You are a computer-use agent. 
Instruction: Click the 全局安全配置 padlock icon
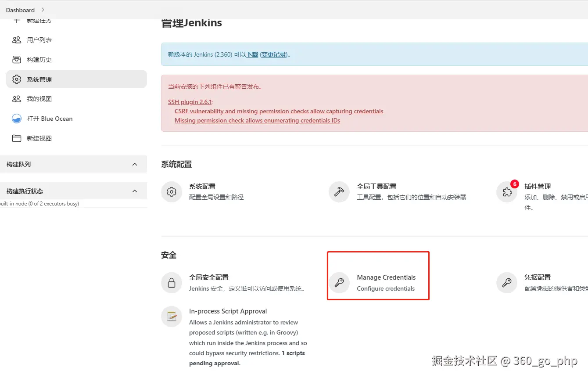(172, 283)
